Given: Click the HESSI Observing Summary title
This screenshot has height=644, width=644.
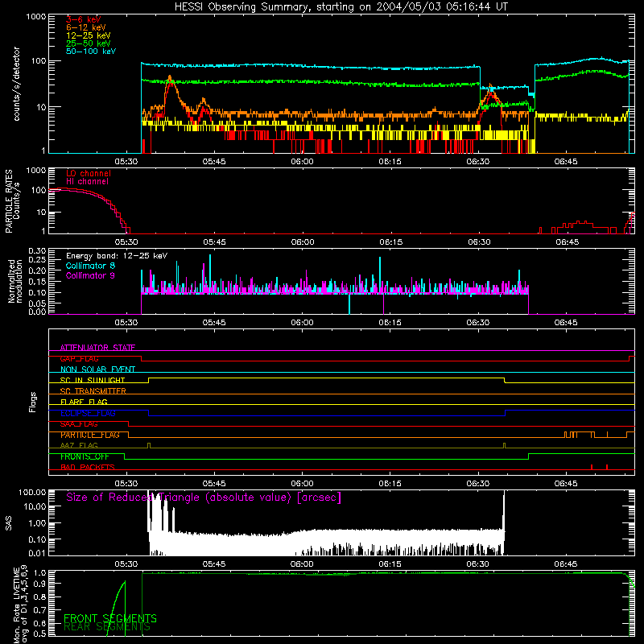Looking at the screenshot, I should point(341,7).
